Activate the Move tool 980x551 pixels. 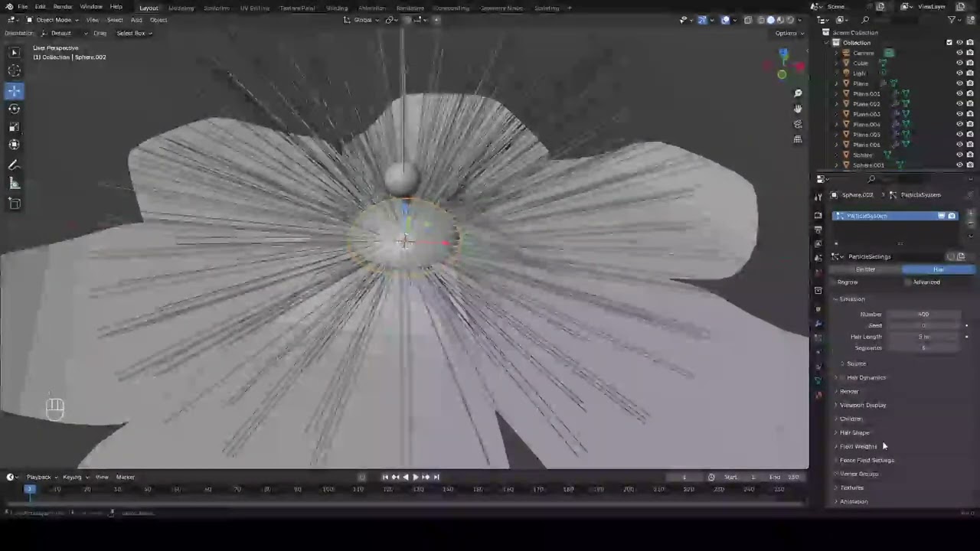(x=15, y=90)
